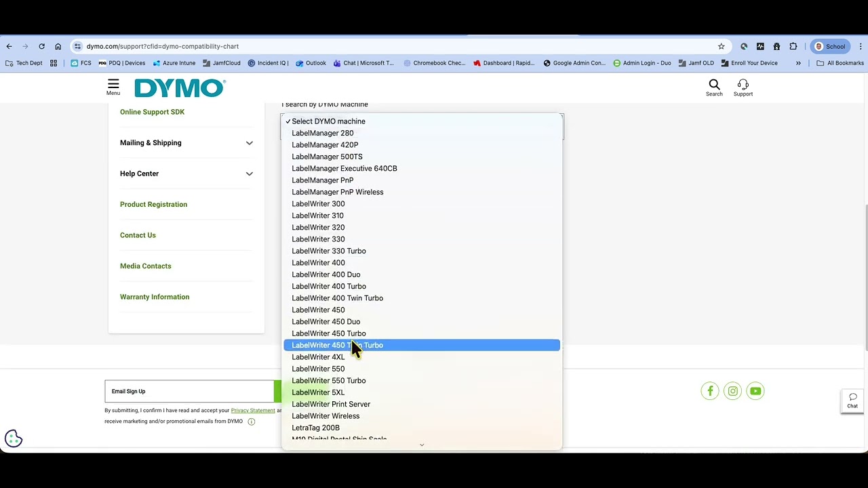Open the FCS bookmark

pyautogui.click(x=81, y=63)
